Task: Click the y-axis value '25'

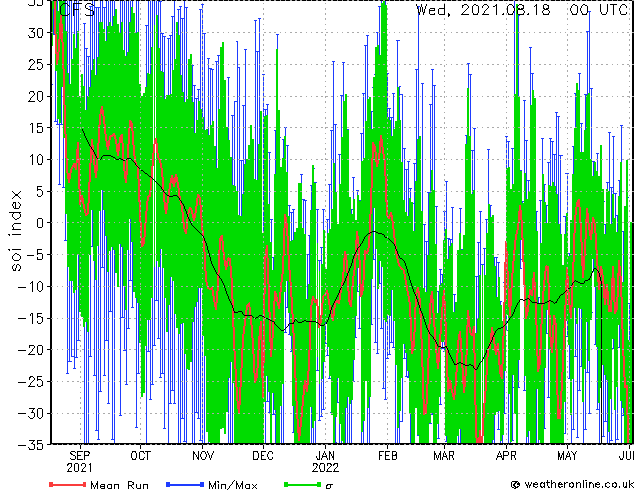Action: [36, 64]
